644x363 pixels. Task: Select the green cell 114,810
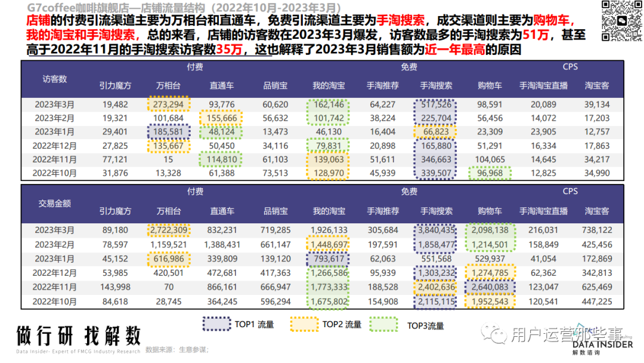tap(221, 159)
